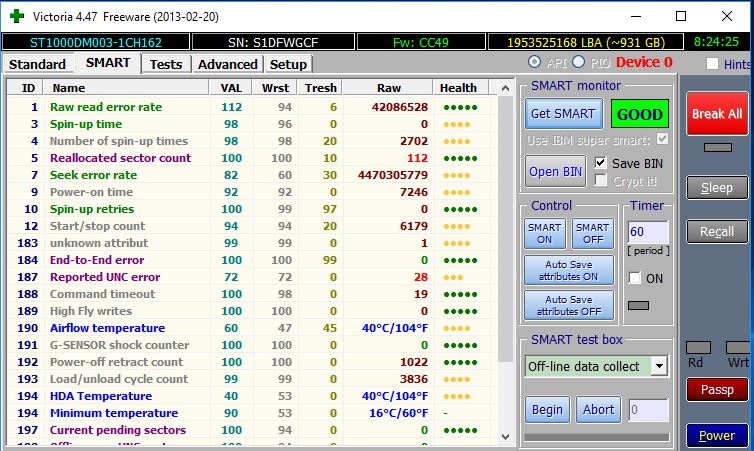Click the red Break All button

click(716, 114)
